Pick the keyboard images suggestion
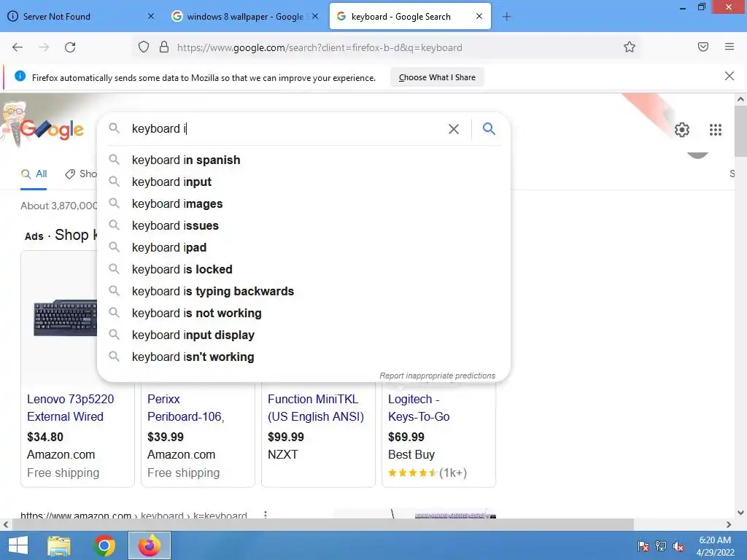The height and width of the screenshot is (560, 747). pyautogui.click(x=303, y=204)
